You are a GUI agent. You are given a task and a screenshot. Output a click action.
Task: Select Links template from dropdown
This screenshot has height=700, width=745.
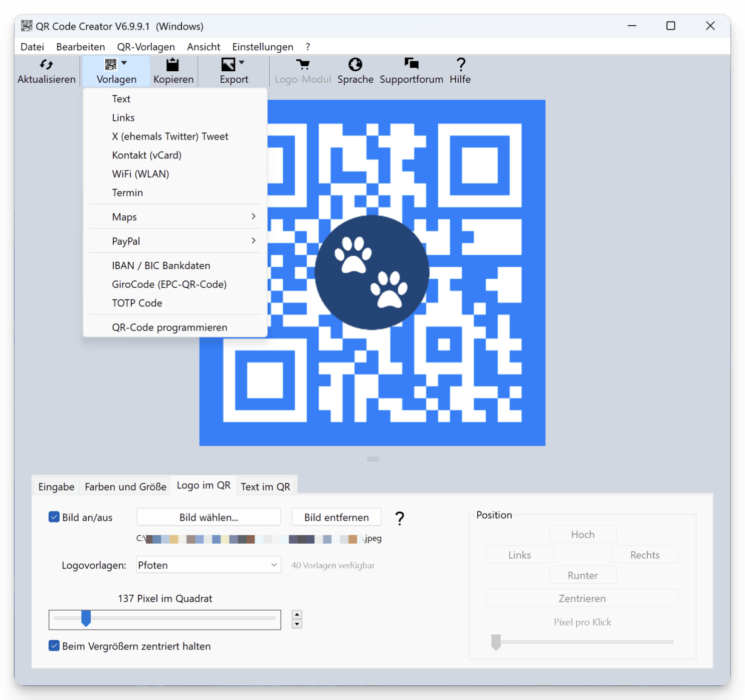tap(175, 117)
